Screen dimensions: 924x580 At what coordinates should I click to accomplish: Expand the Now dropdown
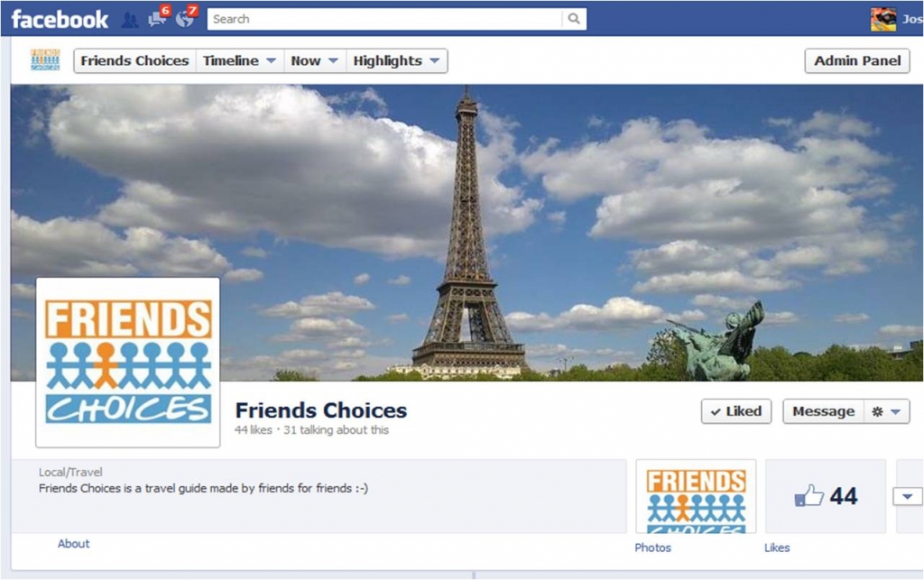(x=314, y=60)
